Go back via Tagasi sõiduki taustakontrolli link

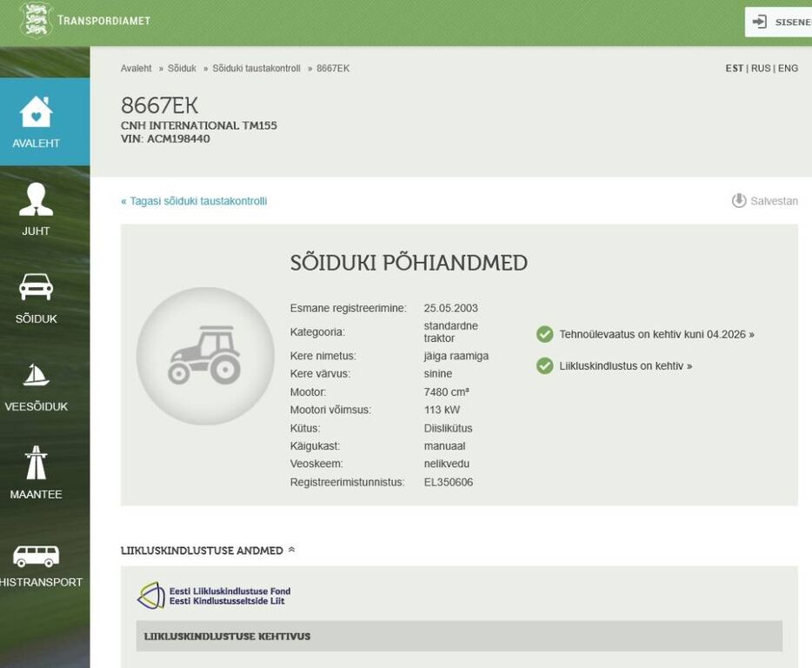pos(194,201)
